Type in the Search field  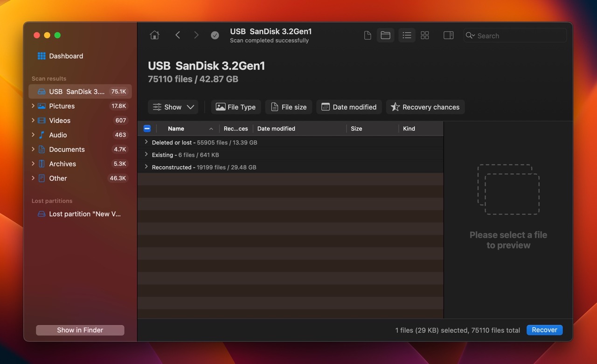click(x=515, y=35)
